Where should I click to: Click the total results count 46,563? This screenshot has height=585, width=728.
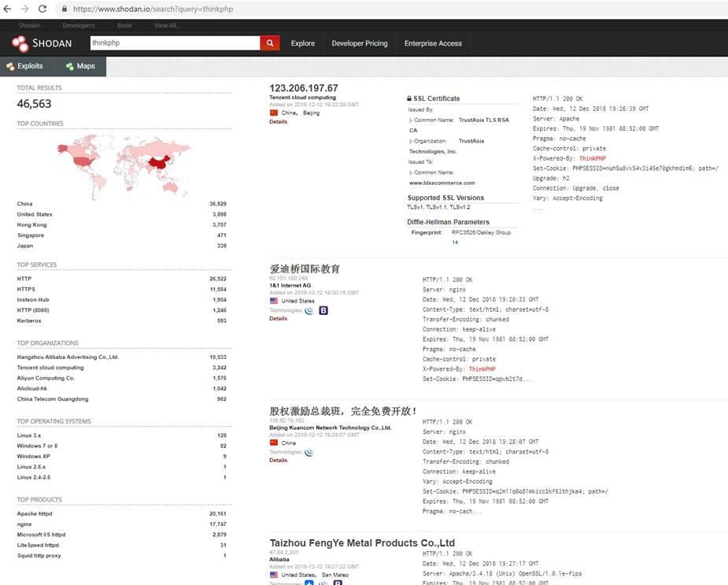pyautogui.click(x=35, y=104)
